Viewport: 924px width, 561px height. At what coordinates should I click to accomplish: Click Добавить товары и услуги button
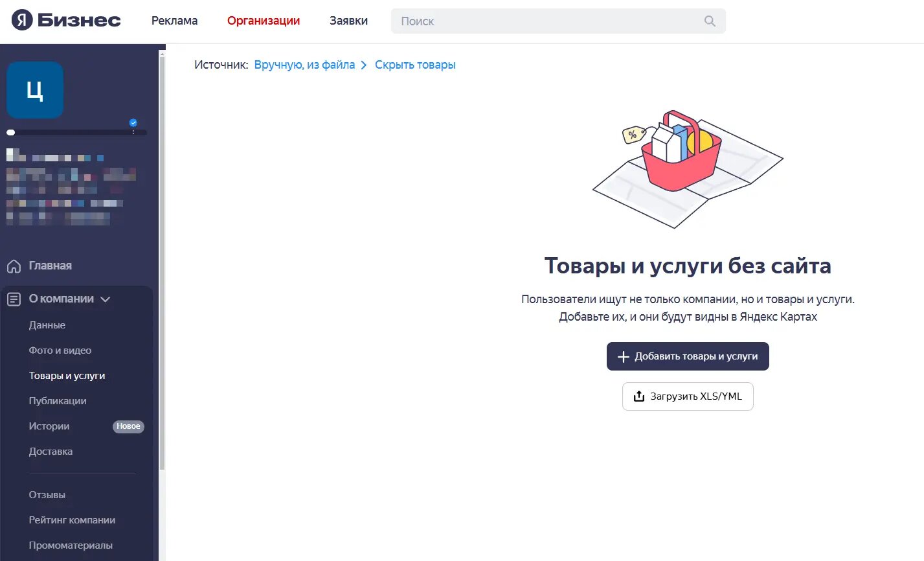coord(688,356)
